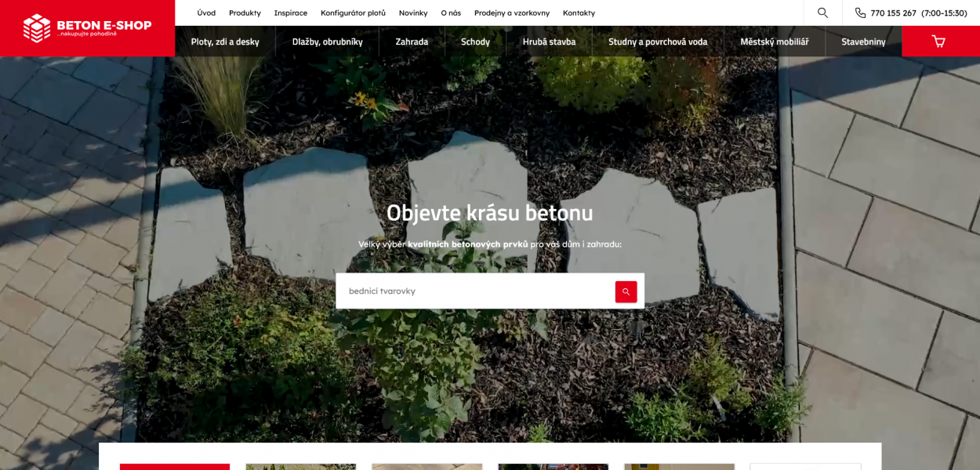
Task: Call the 770 155 267 phone number
Action: coord(893,13)
